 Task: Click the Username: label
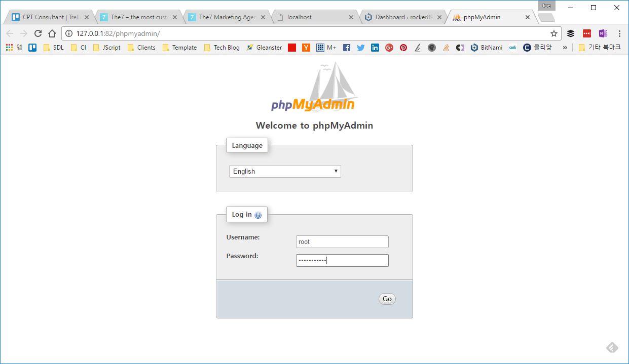[x=243, y=237]
